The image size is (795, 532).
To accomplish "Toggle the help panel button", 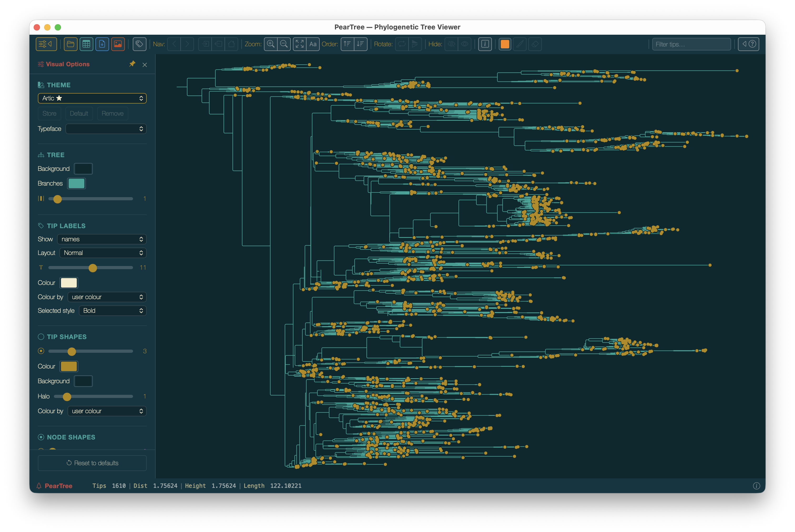I will [748, 44].
